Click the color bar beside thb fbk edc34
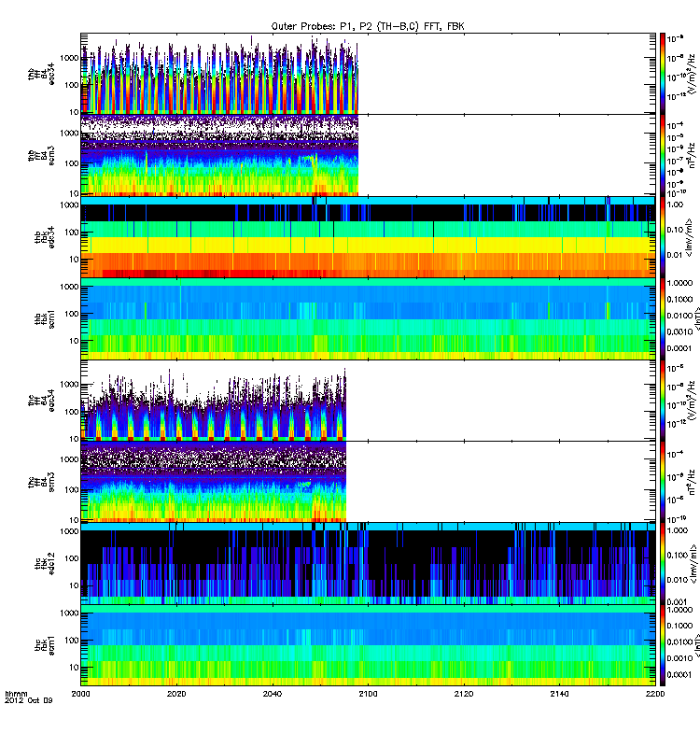This screenshot has width=700, height=747. point(663,236)
